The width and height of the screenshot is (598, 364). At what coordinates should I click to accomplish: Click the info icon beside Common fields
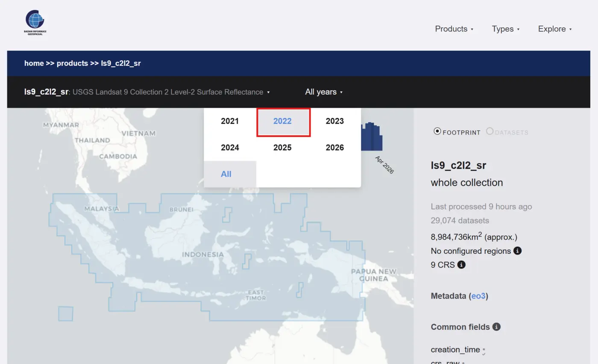pos(496,327)
